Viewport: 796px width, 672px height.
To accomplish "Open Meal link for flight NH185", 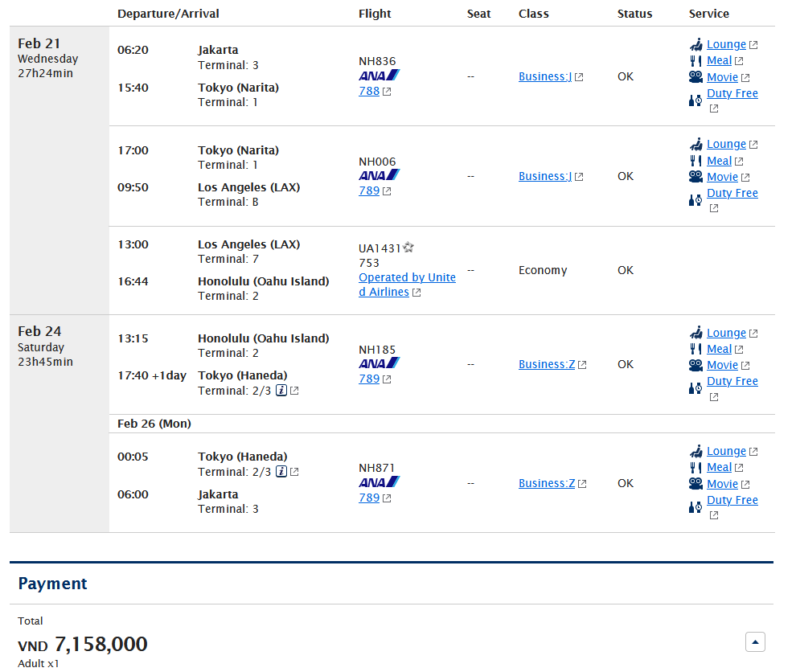I will coord(719,349).
